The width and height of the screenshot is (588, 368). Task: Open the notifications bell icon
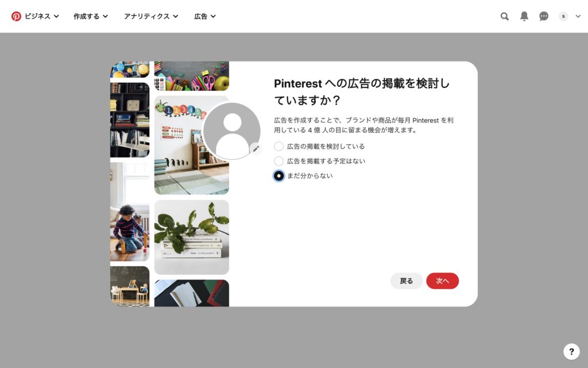coord(524,16)
